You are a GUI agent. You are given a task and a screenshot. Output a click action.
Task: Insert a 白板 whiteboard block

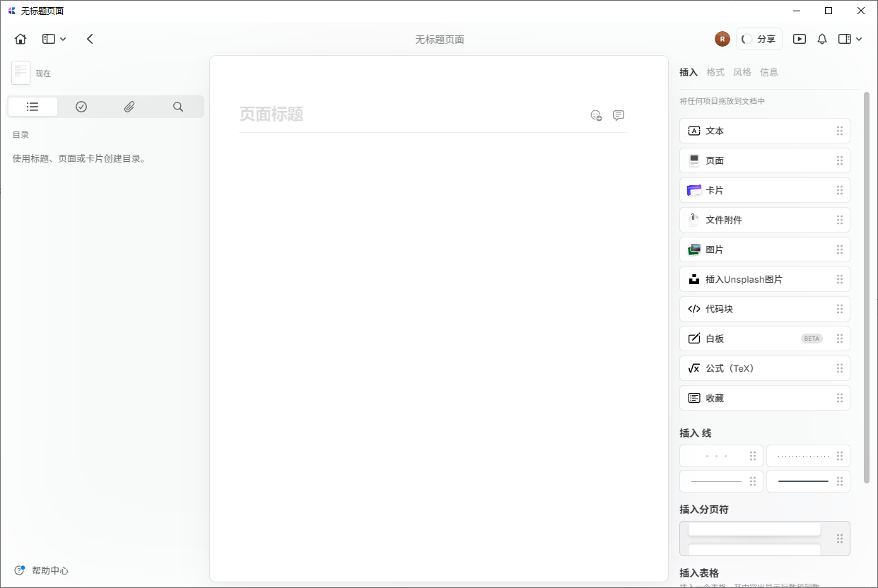(x=765, y=339)
